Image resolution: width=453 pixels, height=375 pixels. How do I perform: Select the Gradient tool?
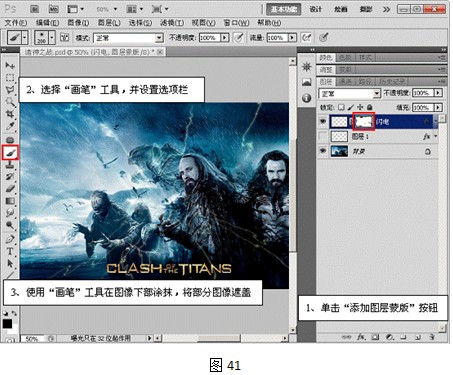[10, 201]
